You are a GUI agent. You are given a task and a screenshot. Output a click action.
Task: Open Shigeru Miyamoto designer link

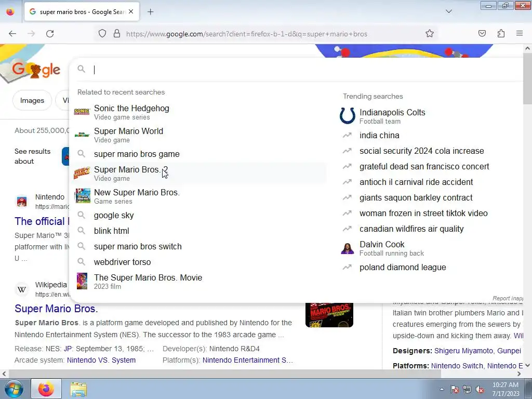464,351
